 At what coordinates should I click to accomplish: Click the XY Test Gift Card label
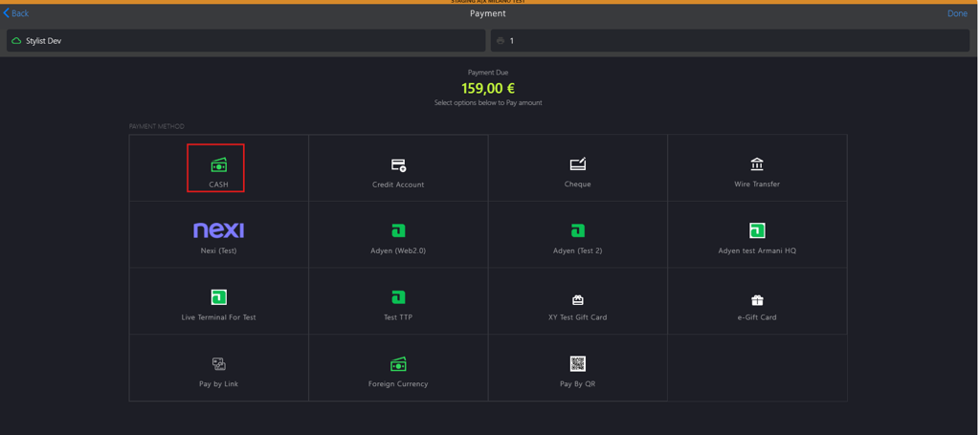pos(577,317)
